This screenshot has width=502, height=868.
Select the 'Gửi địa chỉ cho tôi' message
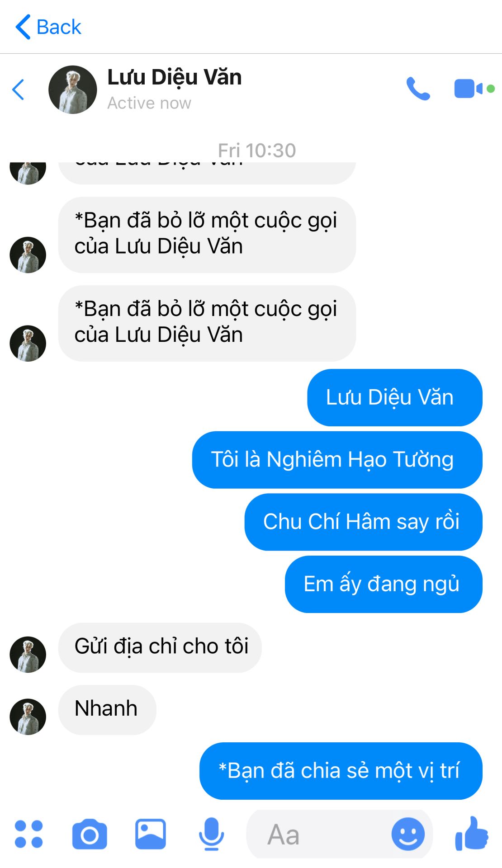point(160,647)
